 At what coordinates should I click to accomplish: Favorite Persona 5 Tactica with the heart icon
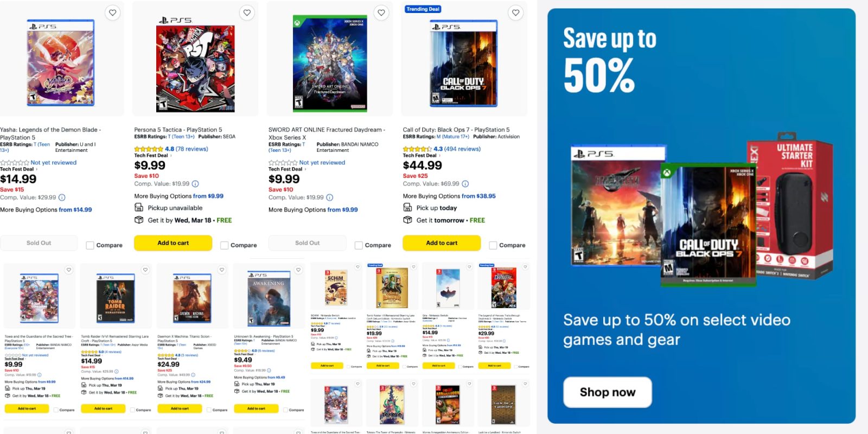coord(247,12)
